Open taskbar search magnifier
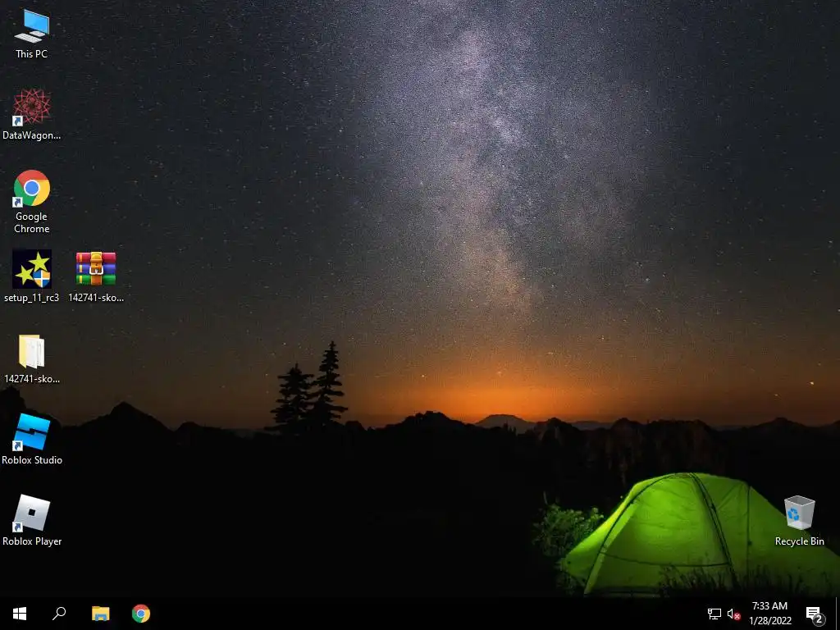Viewport: 840px width, 630px height. [x=59, y=614]
